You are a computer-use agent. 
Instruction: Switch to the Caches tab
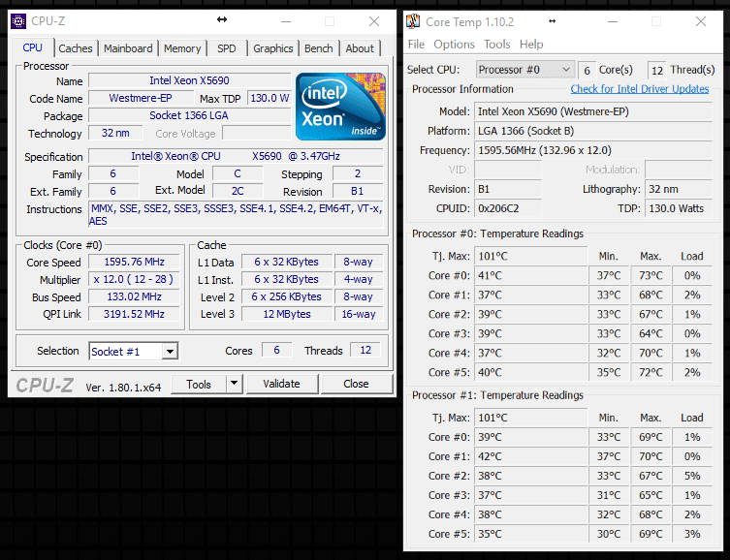click(x=76, y=48)
